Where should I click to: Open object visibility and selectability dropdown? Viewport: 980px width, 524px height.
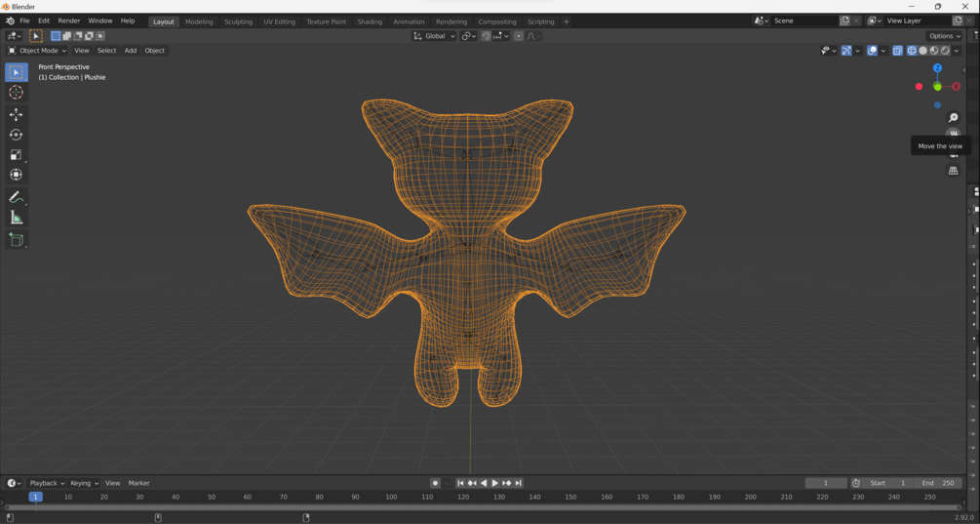[829, 51]
